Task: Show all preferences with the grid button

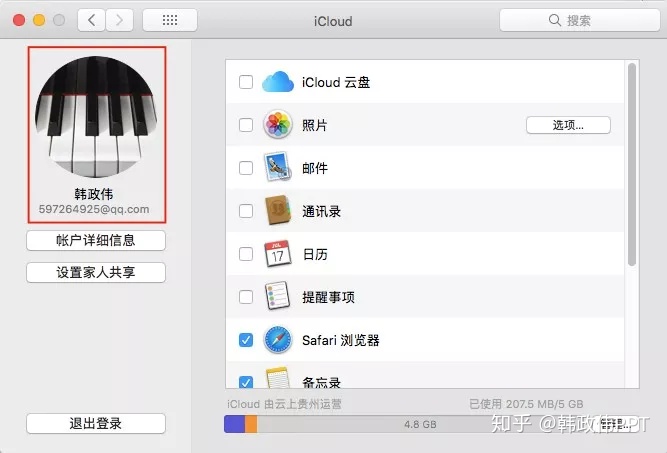Action: [170, 20]
